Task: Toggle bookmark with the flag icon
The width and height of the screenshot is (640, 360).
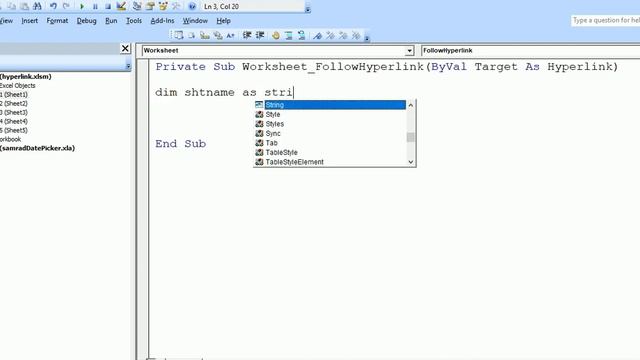Action: point(317,36)
